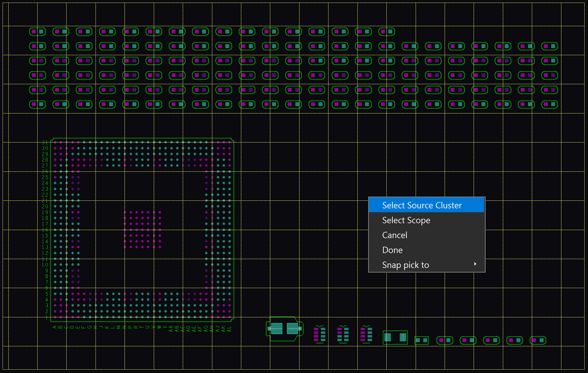Click the BGA row label 1

[47, 317]
